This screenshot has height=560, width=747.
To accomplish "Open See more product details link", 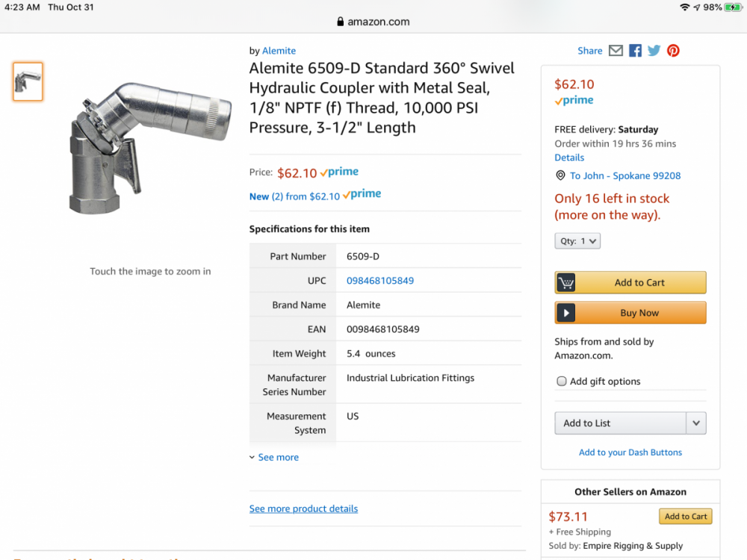I will (x=303, y=509).
